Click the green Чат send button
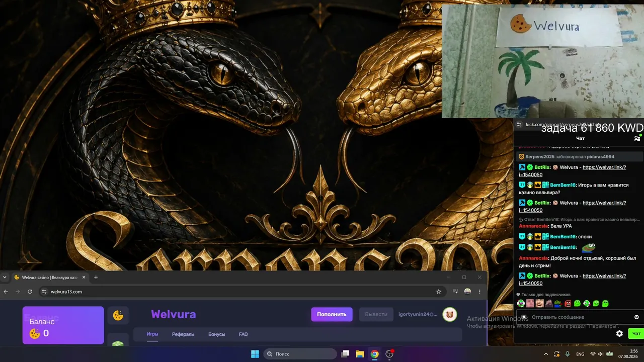 click(x=636, y=333)
